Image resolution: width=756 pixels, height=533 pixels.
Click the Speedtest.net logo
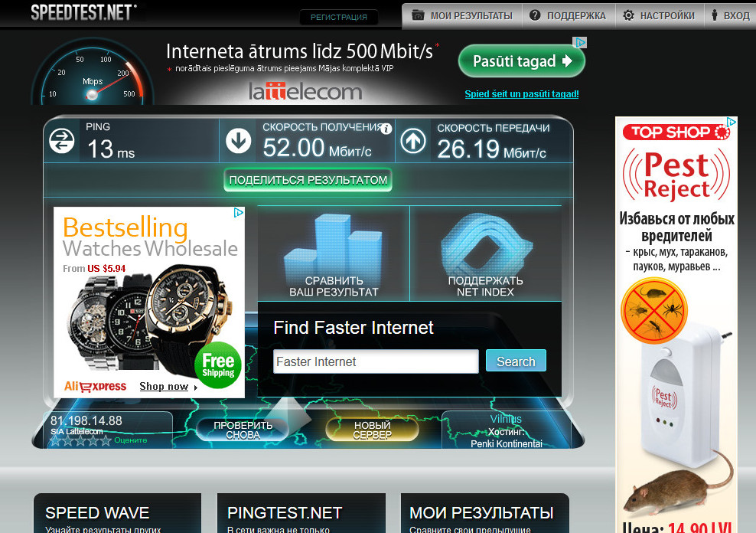pyautogui.click(x=83, y=12)
